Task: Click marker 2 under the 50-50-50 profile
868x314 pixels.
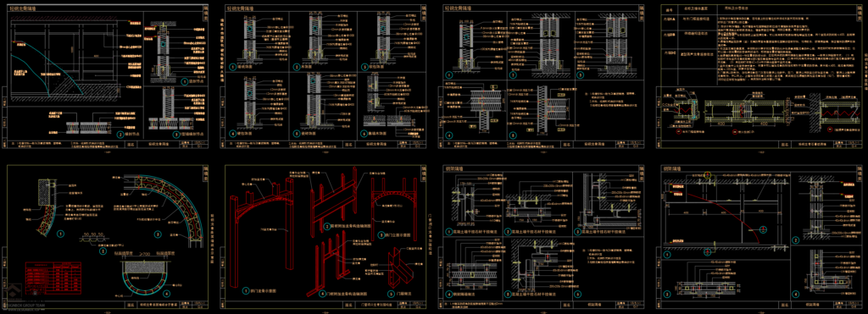Action: tap(103, 251)
